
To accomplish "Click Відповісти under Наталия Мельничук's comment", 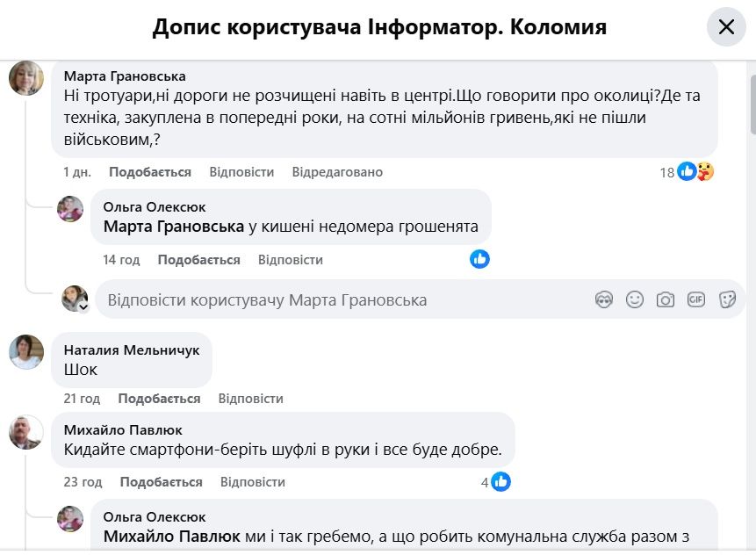I will (250, 398).
